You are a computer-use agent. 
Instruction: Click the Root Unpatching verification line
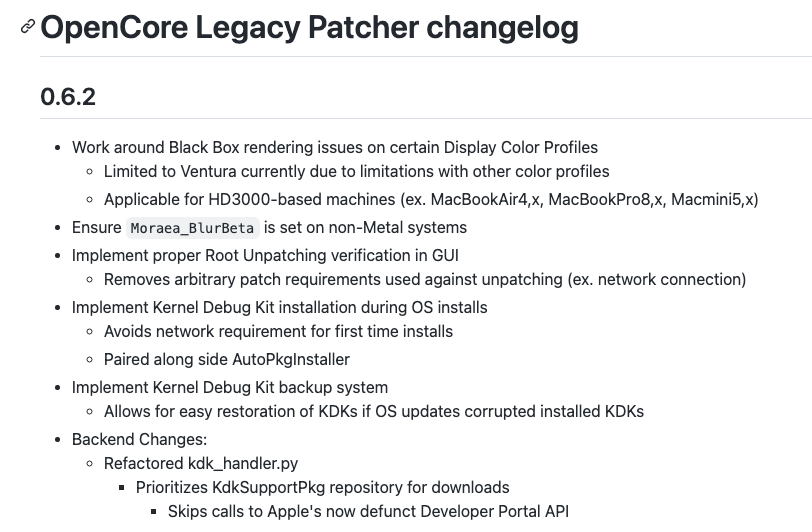[x=265, y=255]
